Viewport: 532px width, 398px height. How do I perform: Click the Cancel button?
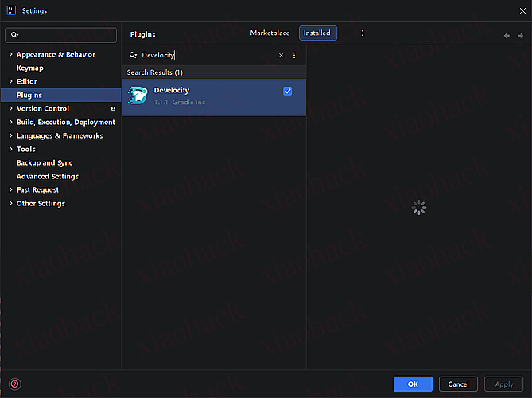pos(458,384)
